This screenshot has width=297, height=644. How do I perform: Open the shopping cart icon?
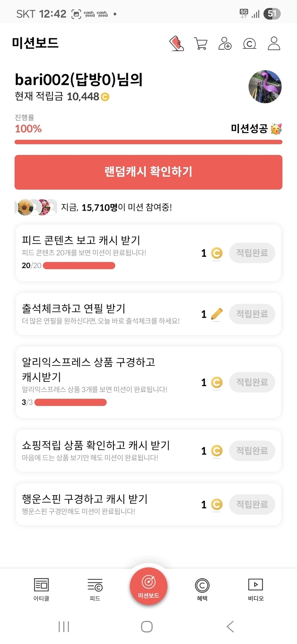tap(201, 44)
